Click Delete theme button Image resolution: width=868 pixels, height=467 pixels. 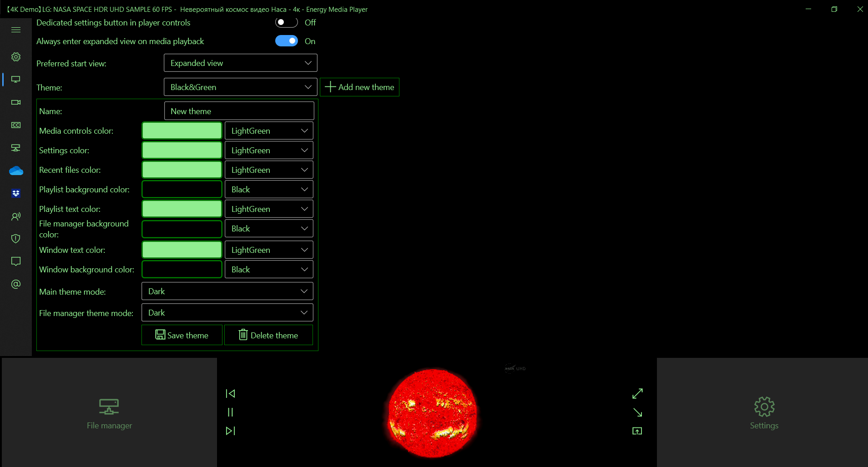[268, 335]
